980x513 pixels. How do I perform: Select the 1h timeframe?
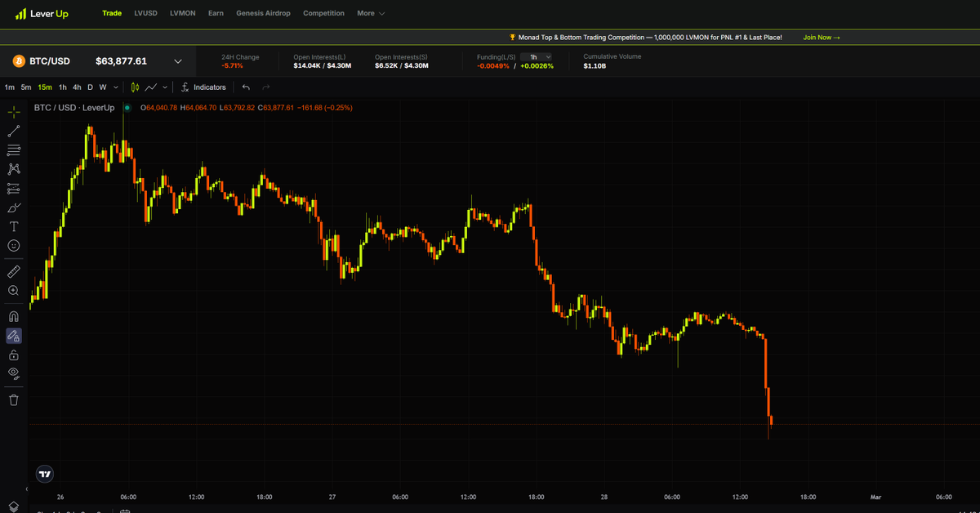(x=63, y=87)
